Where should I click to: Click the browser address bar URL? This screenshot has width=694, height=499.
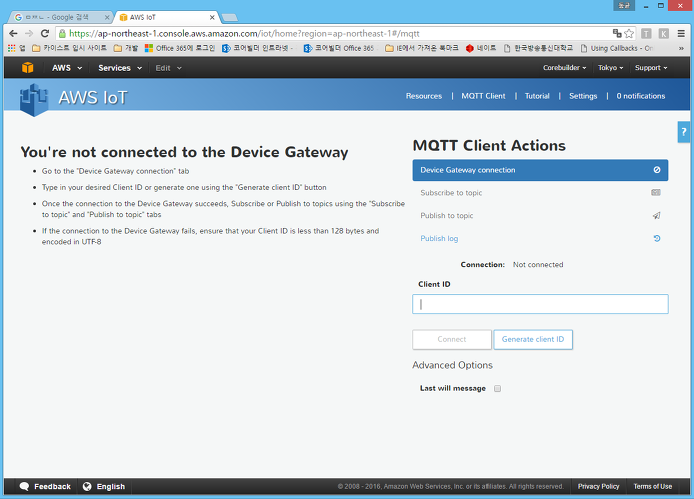point(244,34)
